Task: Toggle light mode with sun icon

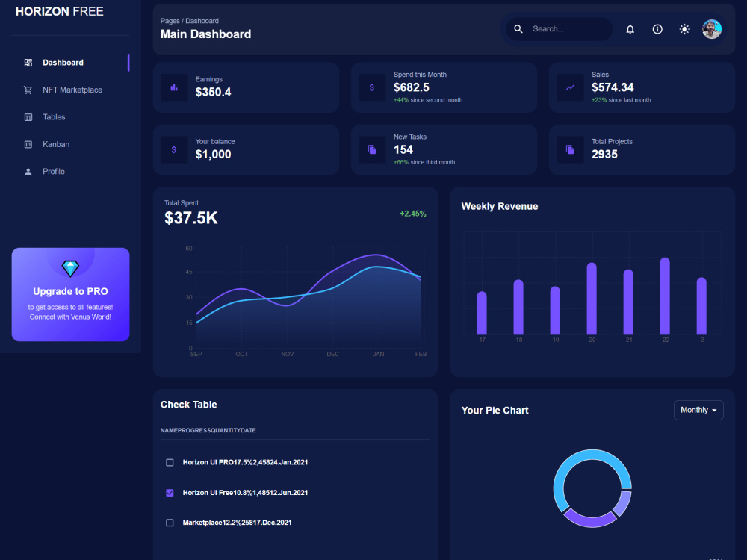Action: pos(684,30)
